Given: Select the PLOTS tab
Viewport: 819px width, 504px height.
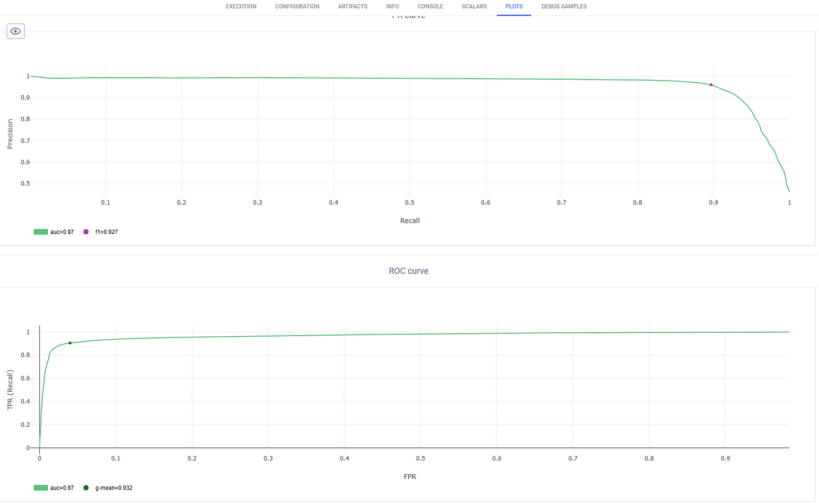Looking at the screenshot, I should coord(514,6).
